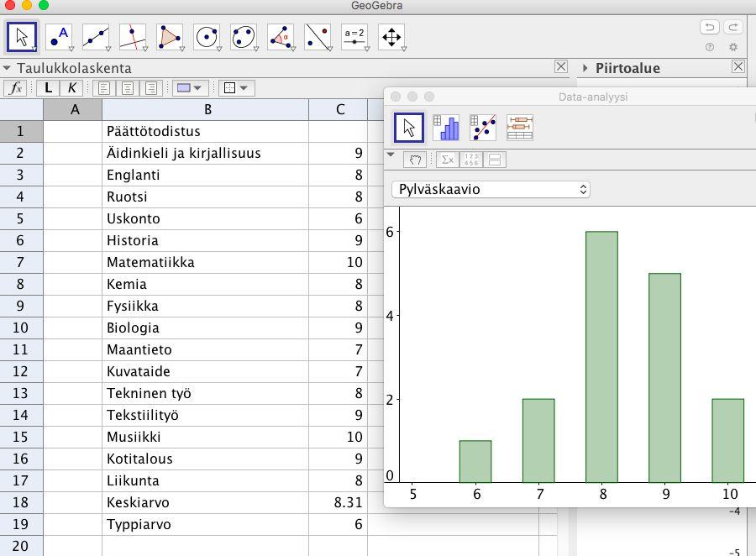Click the bar for grade 8 in chart

[x=601, y=357]
